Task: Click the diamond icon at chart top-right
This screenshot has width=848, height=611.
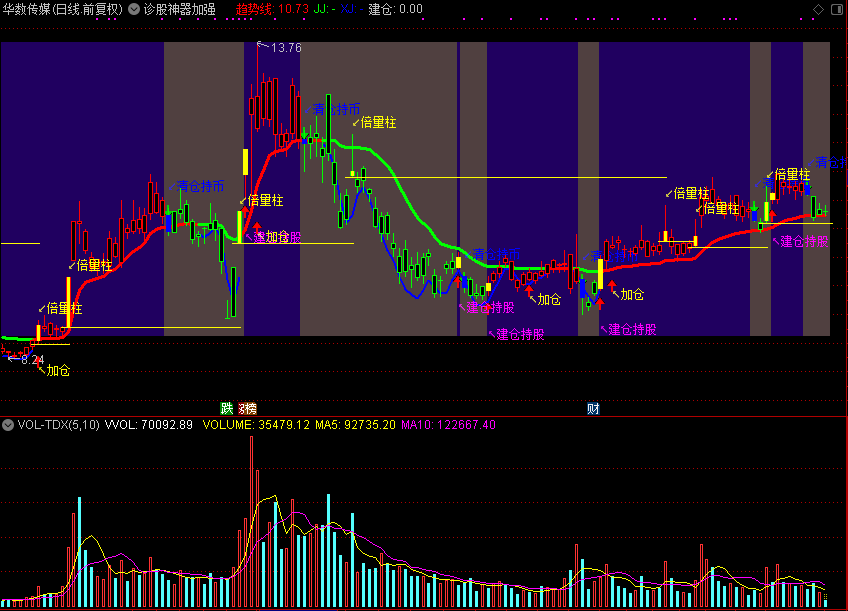Action: 818,9
